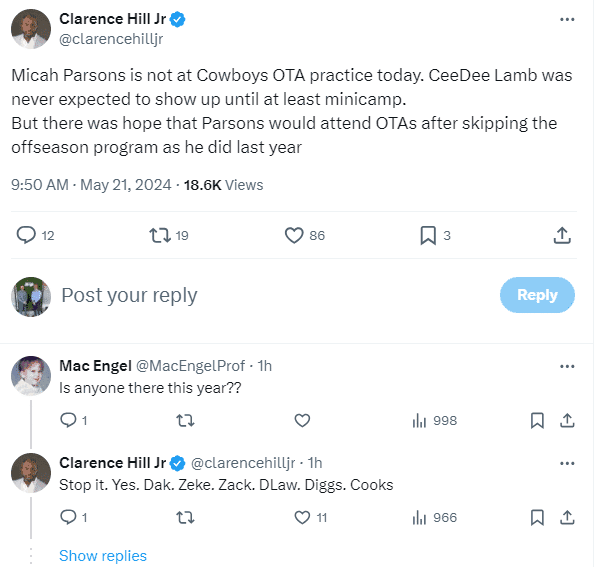The width and height of the screenshot is (608, 567).
Task: View analytics of Mac Engel's reply, 998 views
Action: [x=434, y=420]
